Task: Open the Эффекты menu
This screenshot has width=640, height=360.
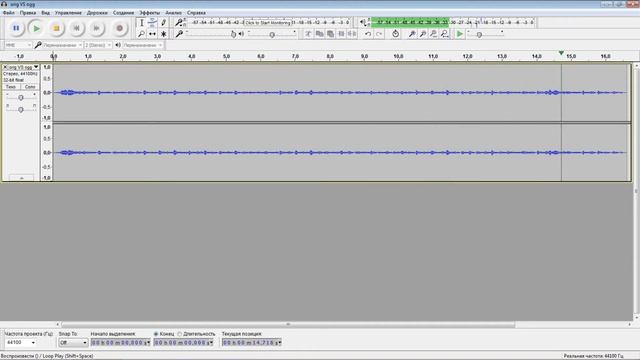Action: pyautogui.click(x=149, y=13)
